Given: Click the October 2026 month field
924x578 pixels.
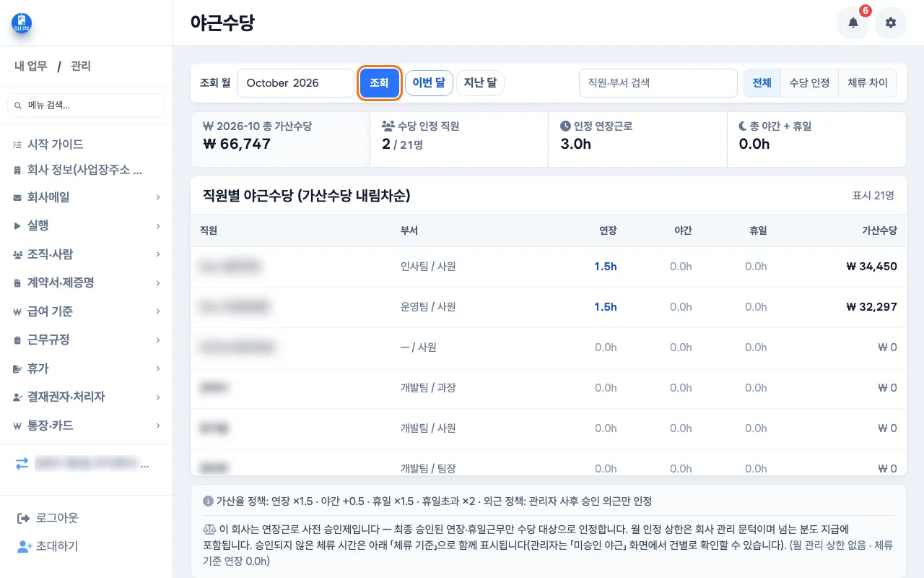Looking at the screenshot, I should 295,83.
